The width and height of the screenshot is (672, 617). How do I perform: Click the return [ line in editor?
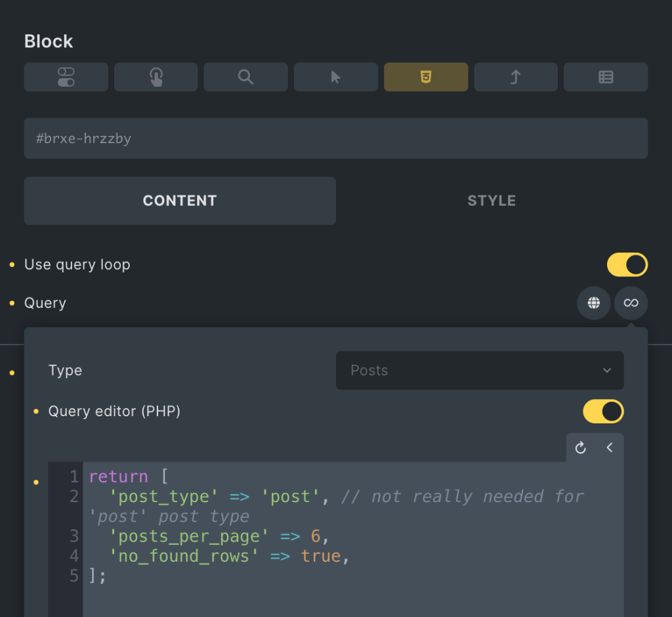pos(129,477)
